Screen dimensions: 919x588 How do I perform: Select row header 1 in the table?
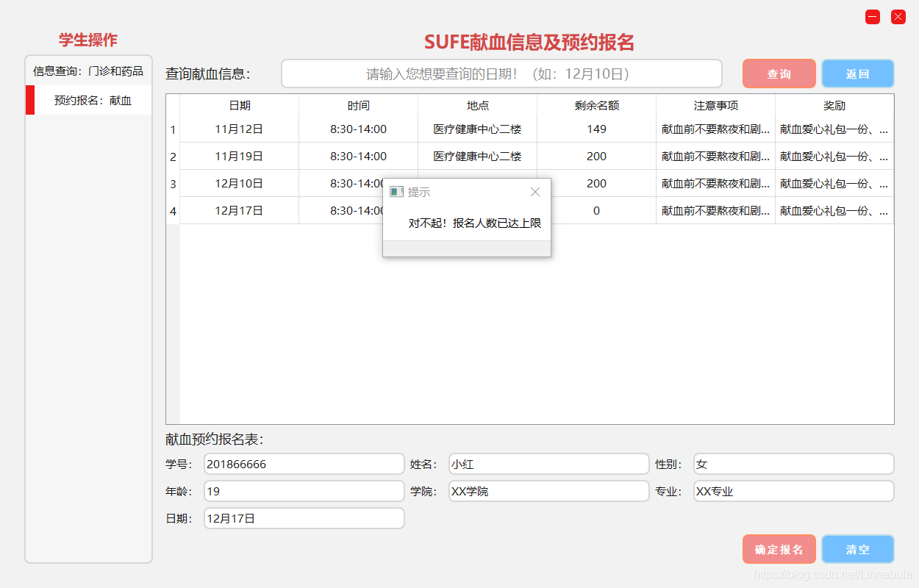point(173,129)
